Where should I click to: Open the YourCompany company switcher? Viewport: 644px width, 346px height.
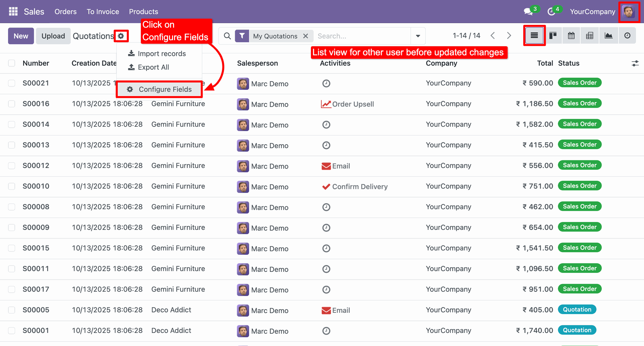[592, 11]
